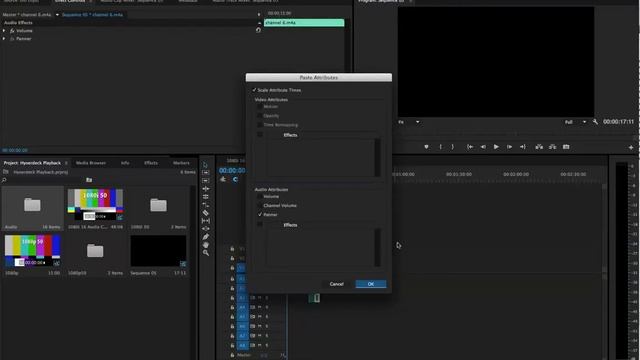Select the Zoom tool
Image resolution: width=640 pixels, height=360 pixels.
click(x=206, y=253)
